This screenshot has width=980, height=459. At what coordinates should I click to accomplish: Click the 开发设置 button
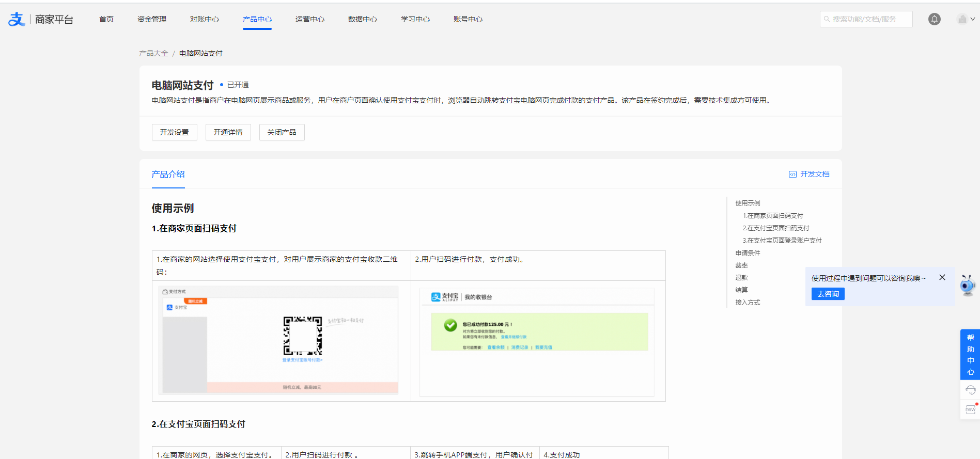point(174,132)
